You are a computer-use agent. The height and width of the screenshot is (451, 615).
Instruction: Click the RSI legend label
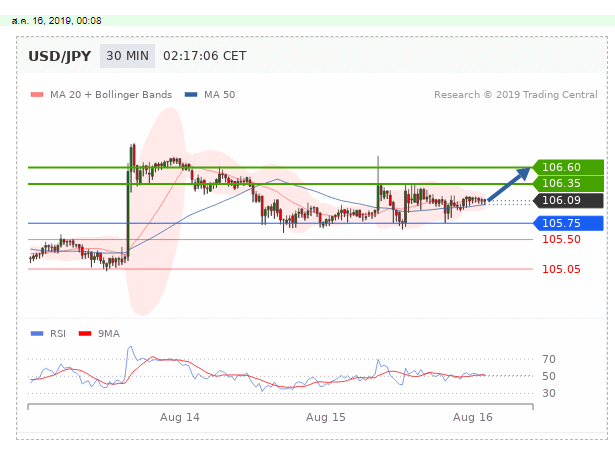58,334
